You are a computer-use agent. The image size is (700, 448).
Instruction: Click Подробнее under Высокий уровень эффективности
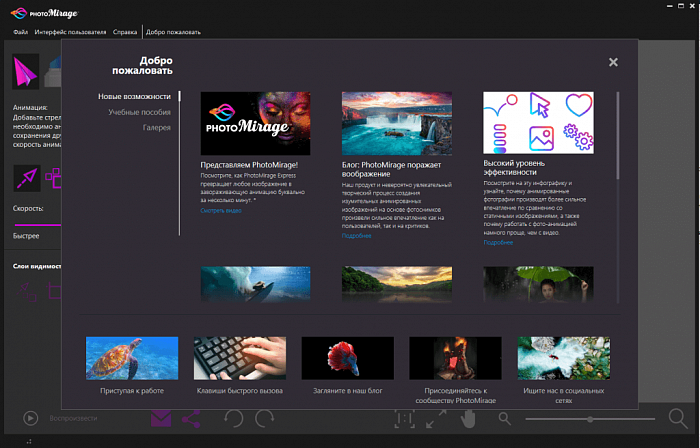point(498,243)
